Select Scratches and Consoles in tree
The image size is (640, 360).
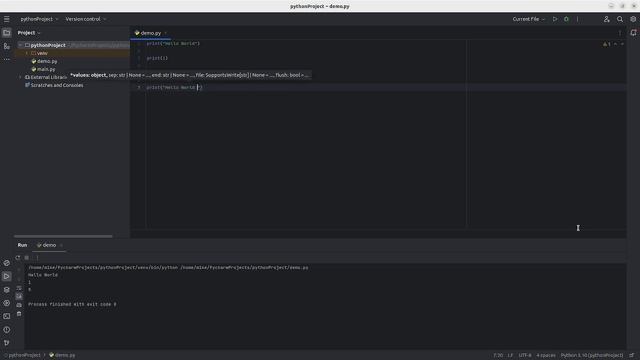click(54, 85)
